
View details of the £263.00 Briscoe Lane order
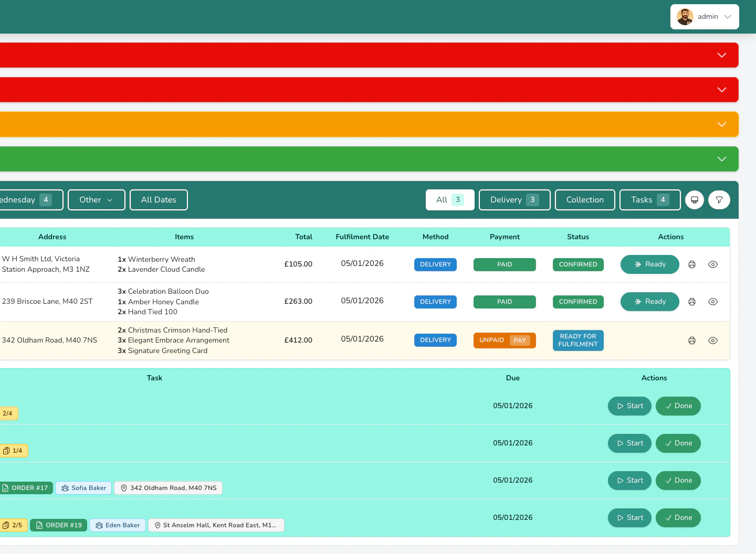[x=712, y=302]
